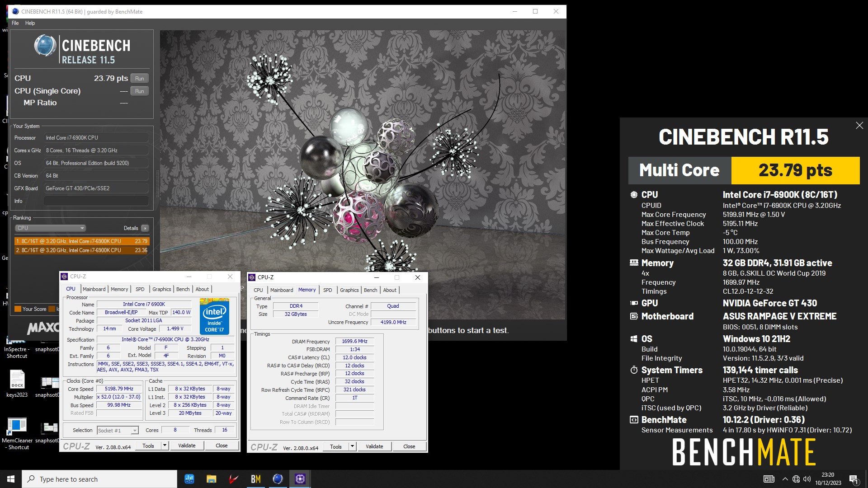Open the Windows Start menu
This screenshot has height=488, width=868.
click(x=11, y=479)
